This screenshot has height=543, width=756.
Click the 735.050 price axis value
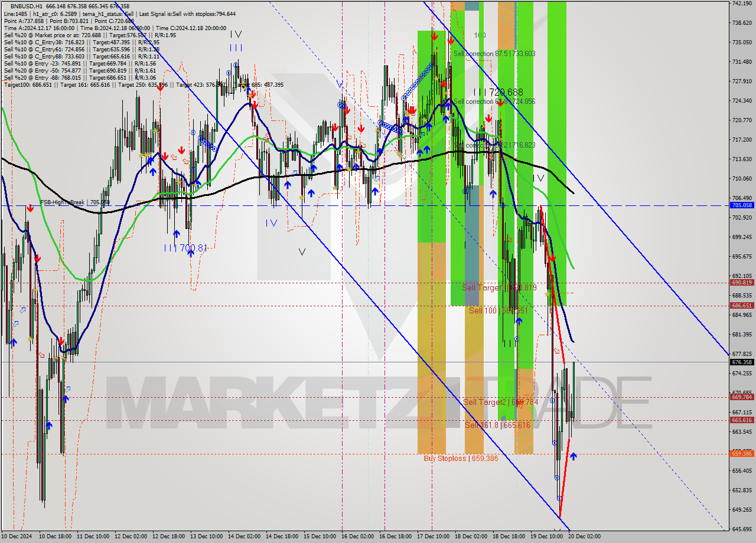pos(742,42)
